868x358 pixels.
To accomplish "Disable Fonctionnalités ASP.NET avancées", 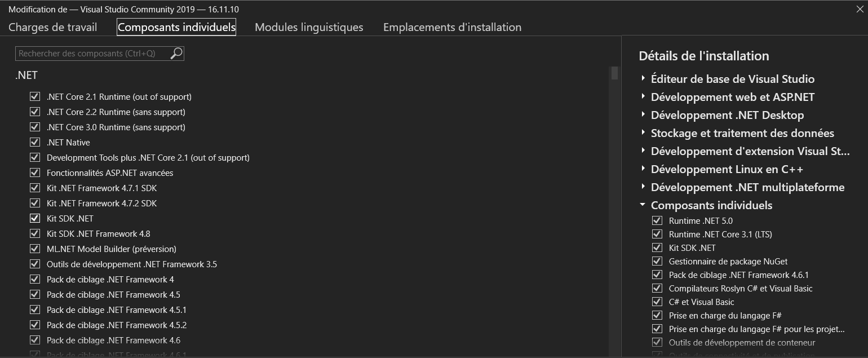I will [x=35, y=173].
